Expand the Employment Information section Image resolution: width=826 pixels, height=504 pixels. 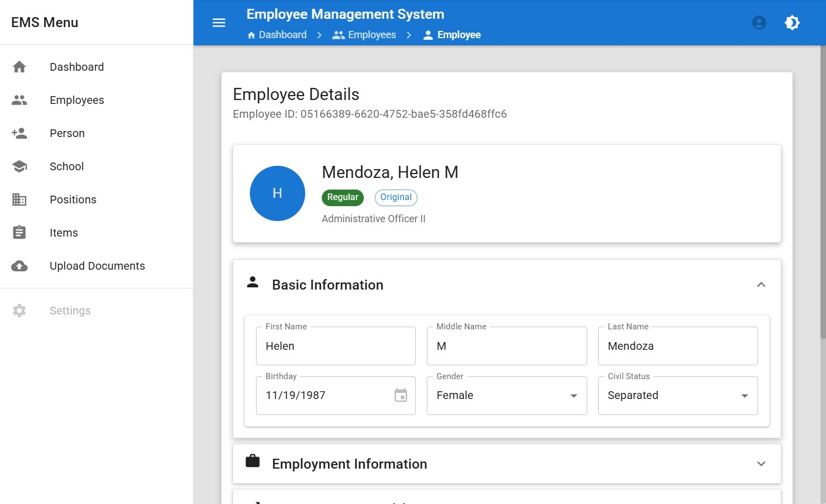click(761, 464)
